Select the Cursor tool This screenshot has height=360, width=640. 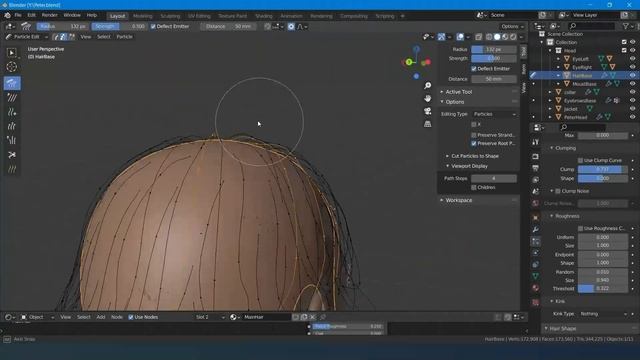click(x=12, y=67)
